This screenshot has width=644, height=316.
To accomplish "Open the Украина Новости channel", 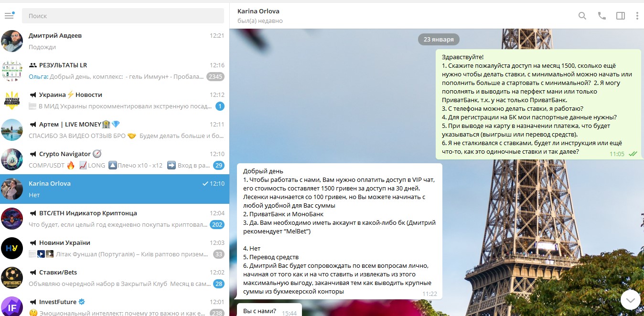I will 115,100.
